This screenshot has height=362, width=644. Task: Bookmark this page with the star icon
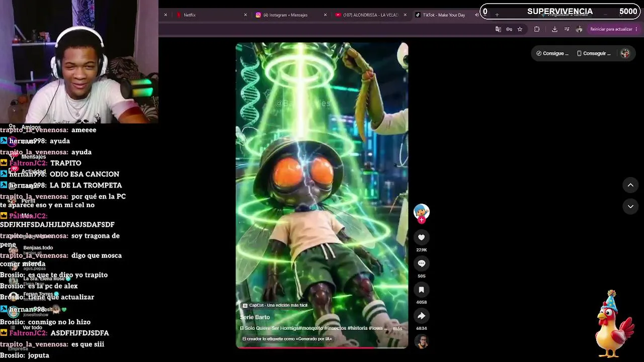coord(520,29)
